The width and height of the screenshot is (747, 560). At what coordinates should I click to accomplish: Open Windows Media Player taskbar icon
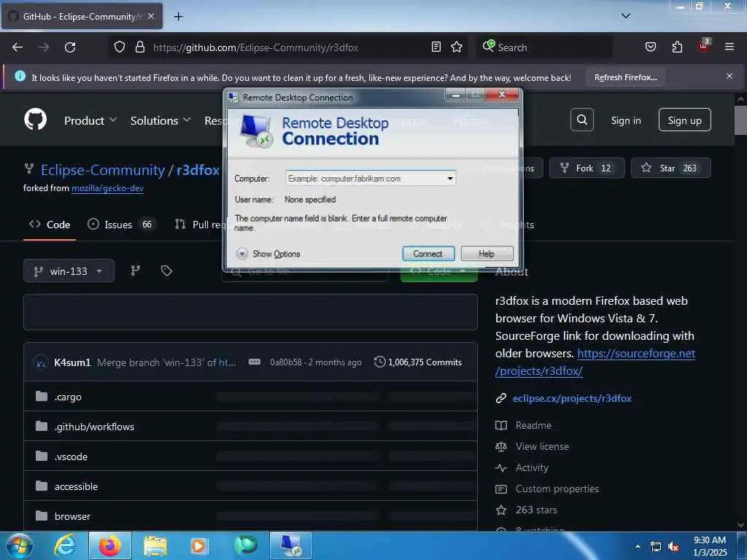[x=200, y=545]
